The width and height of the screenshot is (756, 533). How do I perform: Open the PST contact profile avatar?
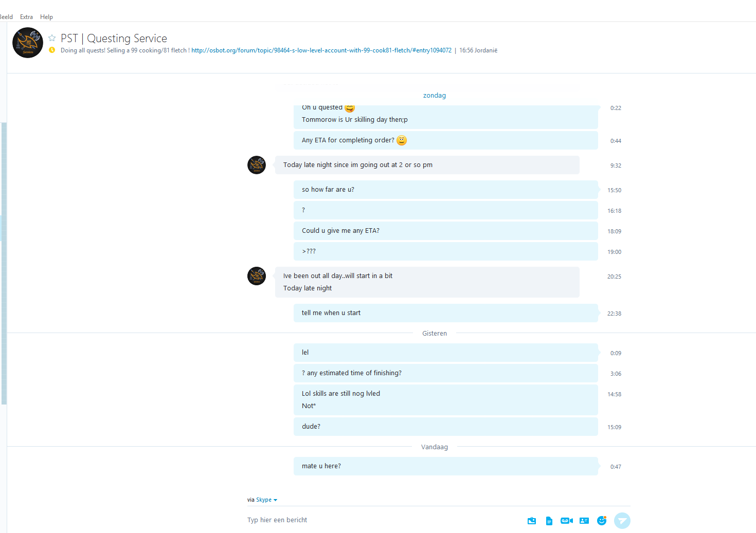coord(28,43)
